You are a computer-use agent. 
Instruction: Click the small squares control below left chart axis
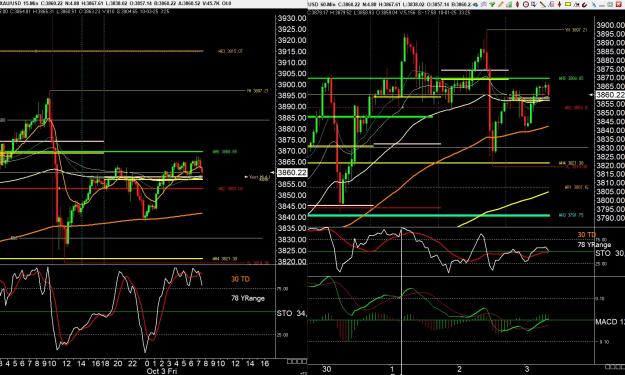coord(297,361)
